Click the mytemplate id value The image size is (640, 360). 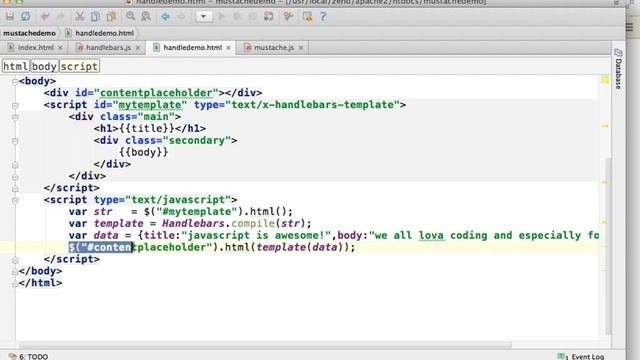click(x=150, y=104)
